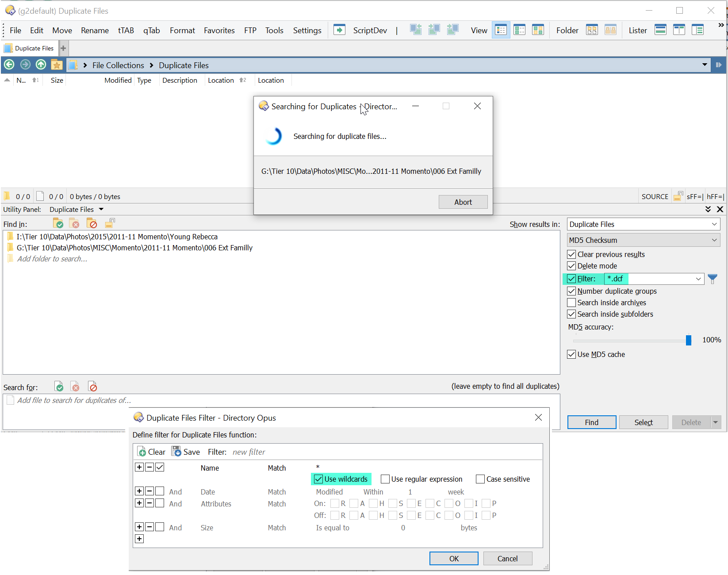Click the MD5 accuracy slider handle
The width and height of the screenshot is (728, 575).
(688, 340)
